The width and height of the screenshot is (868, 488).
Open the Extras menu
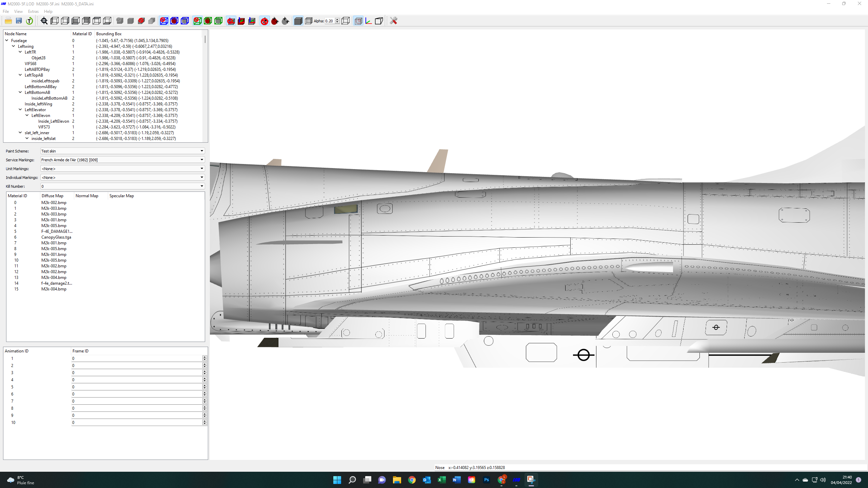pos(33,12)
